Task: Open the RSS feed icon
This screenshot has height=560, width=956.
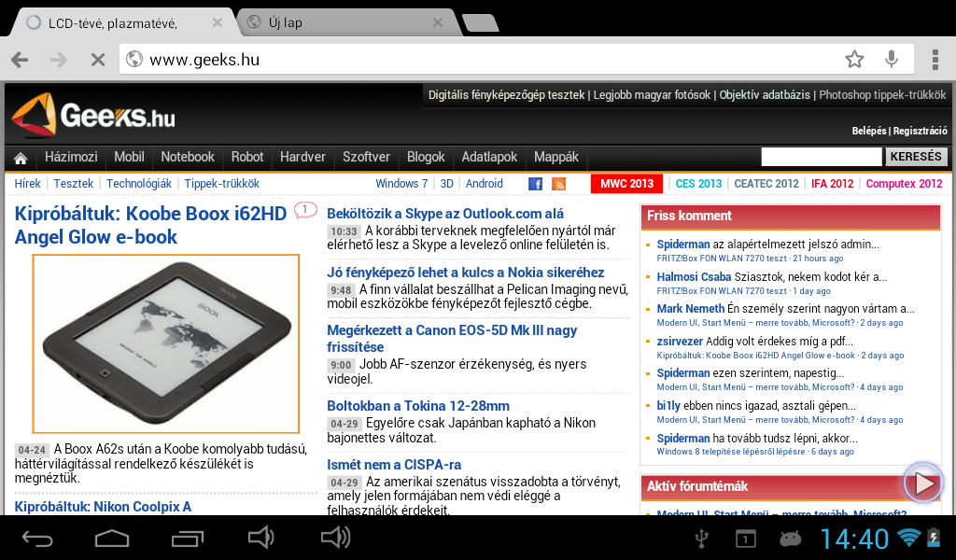Action: coord(559,184)
